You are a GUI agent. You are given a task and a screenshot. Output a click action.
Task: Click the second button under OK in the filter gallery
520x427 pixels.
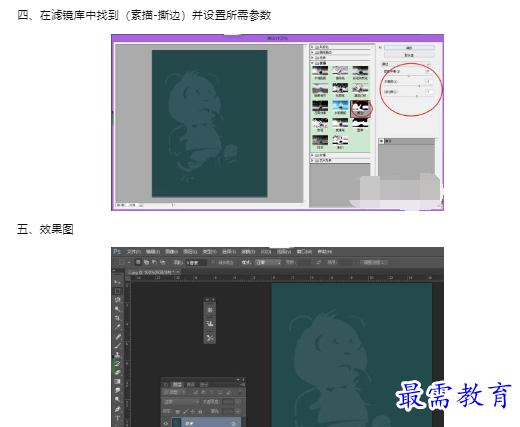click(409, 55)
